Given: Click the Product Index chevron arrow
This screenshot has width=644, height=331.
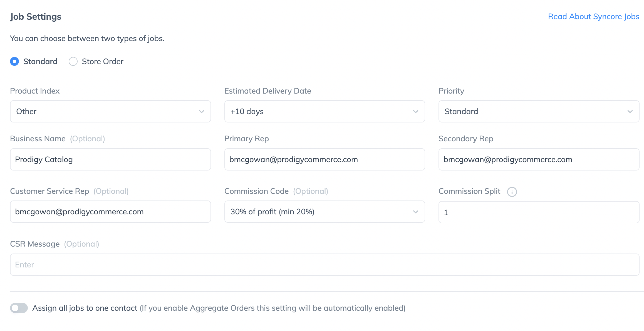Looking at the screenshot, I should (202, 112).
